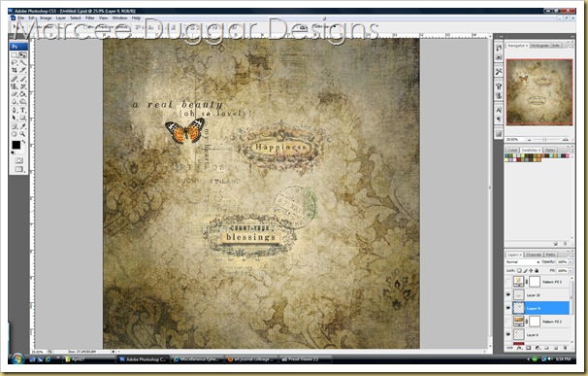Select the Crop tool
The image size is (588, 376).
tap(15, 70)
